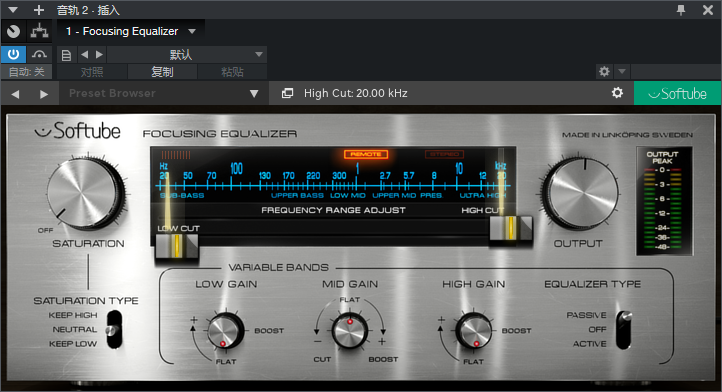Open the title bar dropdown triangle menu
Image resolution: width=722 pixels, height=392 pixels.
(13, 10)
